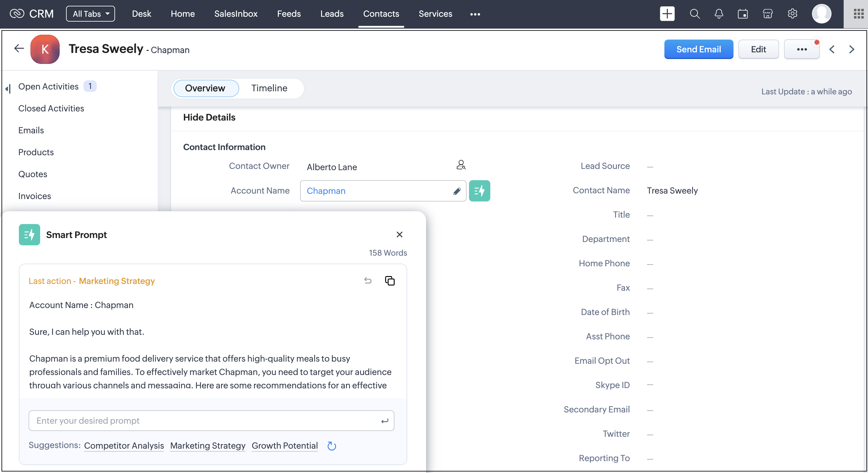Screen dimensions: 868x473
Task: Go to the Leads tab
Action: coord(331,14)
